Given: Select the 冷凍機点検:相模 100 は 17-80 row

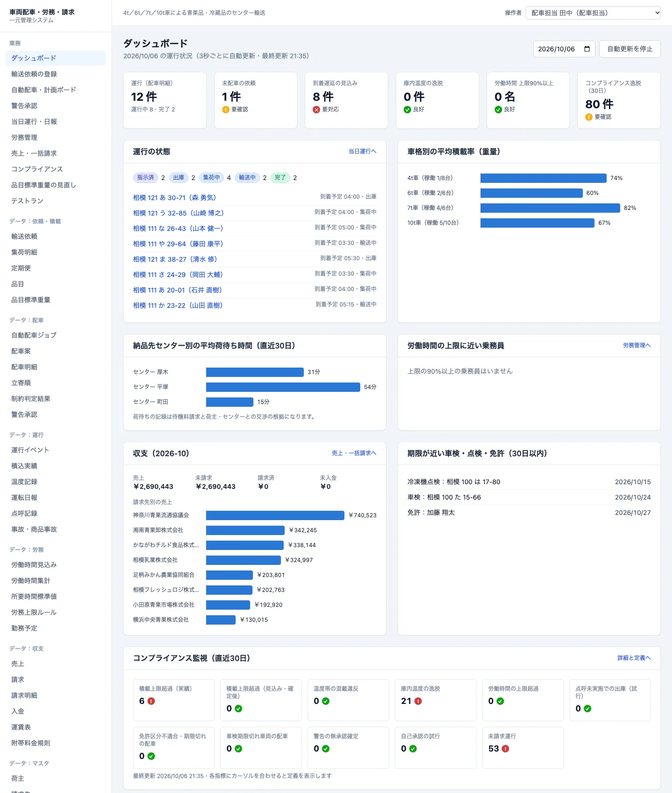Looking at the screenshot, I should click(x=529, y=482).
